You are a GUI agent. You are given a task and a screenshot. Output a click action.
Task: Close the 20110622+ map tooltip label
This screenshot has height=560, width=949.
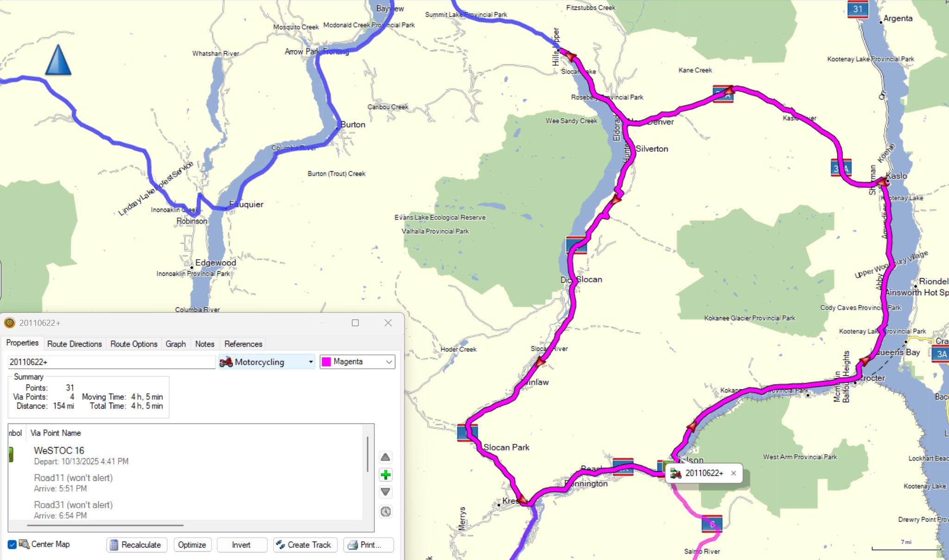pos(733,473)
